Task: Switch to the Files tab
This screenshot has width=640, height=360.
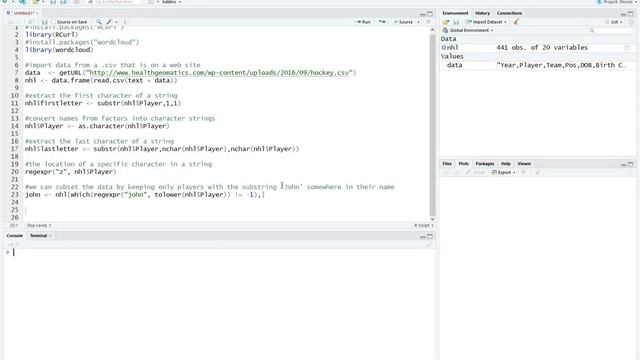Action: [447, 164]
